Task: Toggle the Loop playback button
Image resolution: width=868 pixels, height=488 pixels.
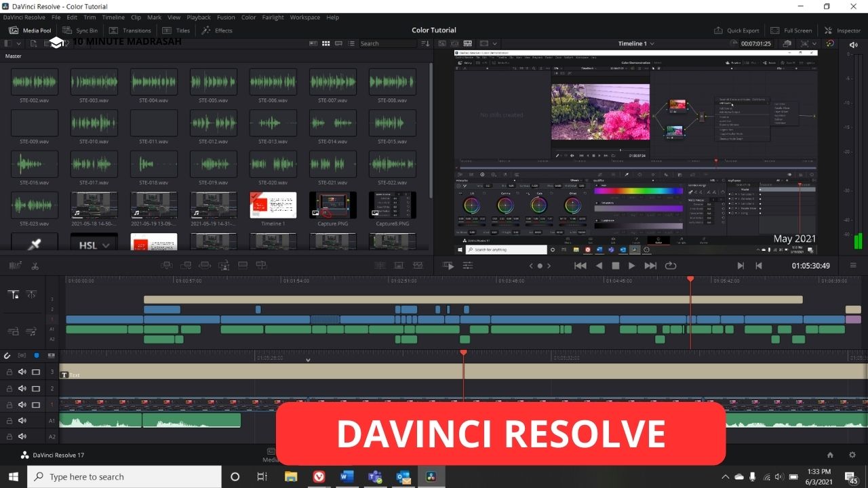Action: [671, 266]
